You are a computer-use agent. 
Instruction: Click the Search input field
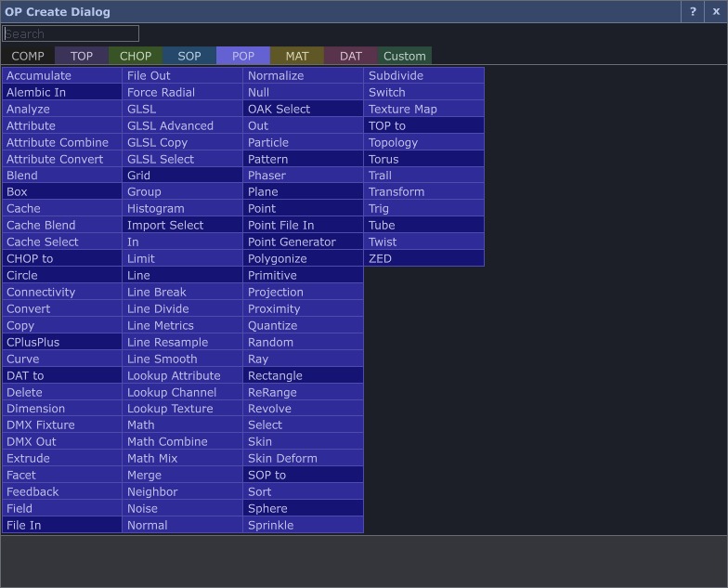click(71, 33)
